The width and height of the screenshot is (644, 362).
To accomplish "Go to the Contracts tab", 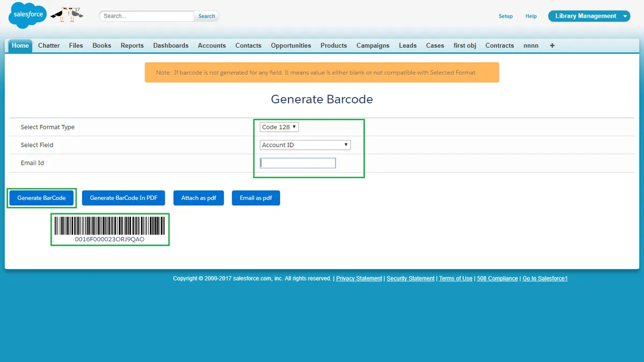I will pyautogui.click(x=500, y=46).
